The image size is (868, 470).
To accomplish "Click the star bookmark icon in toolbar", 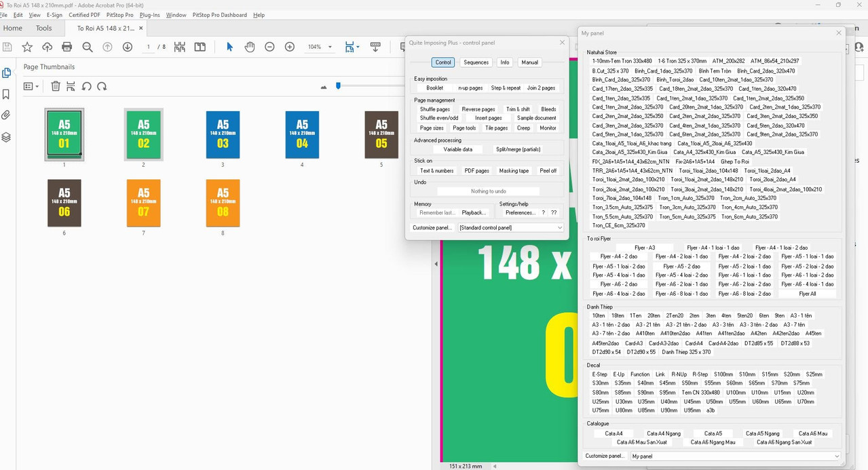I will [x=27, y=47].
